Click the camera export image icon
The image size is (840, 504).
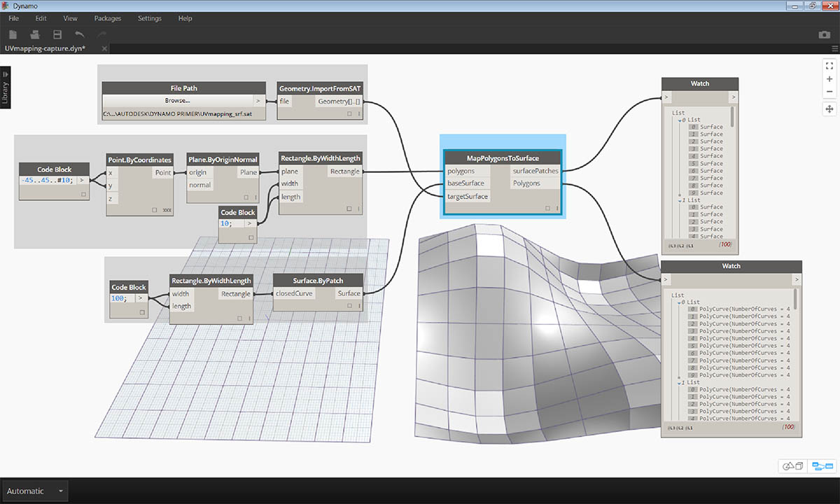pos(824,35)
